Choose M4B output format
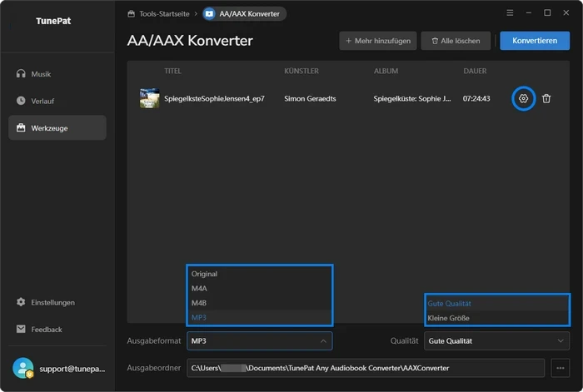Screen dimensions: 583x392 coord(260,303)
